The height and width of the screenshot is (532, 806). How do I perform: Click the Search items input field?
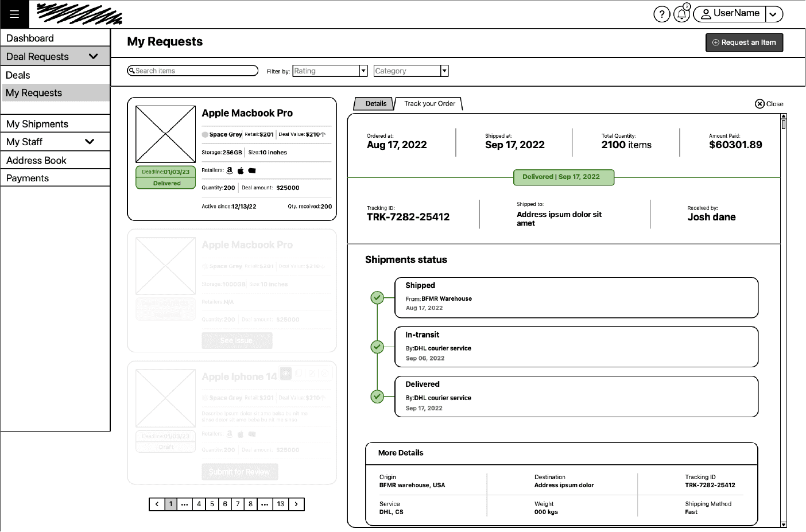click(192, 71)
